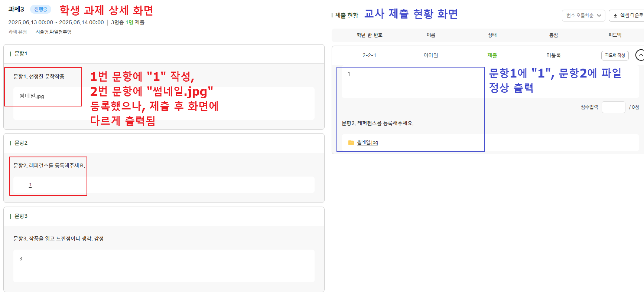Click the 문항1 section header
644x296 pixels.
21,54
